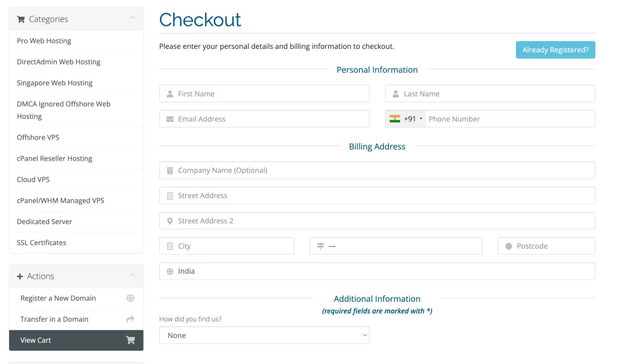Viewport: 618px width, 364px height.
Task: Click the envelope icon in the Email Address field
Action: coord(170,118)
